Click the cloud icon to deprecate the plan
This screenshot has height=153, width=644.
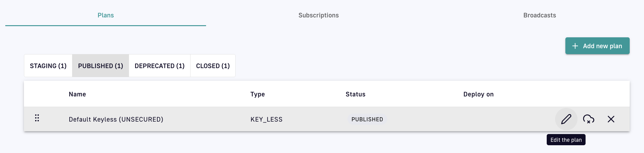(x=588, y=119)
